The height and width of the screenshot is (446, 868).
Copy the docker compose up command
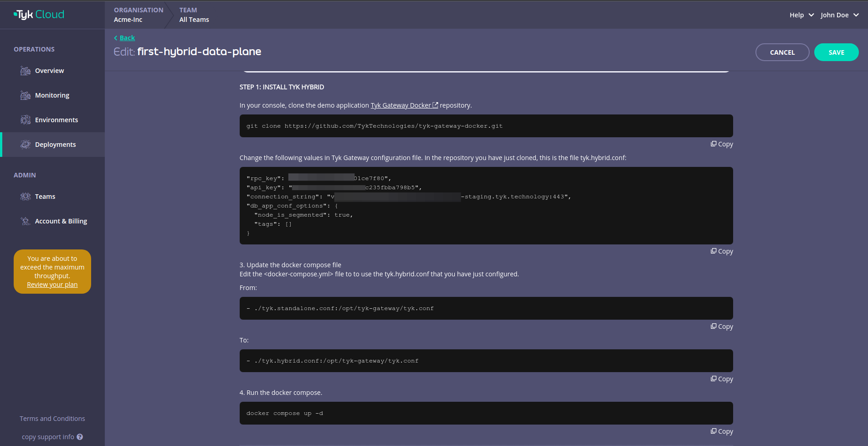pos(722,431)
